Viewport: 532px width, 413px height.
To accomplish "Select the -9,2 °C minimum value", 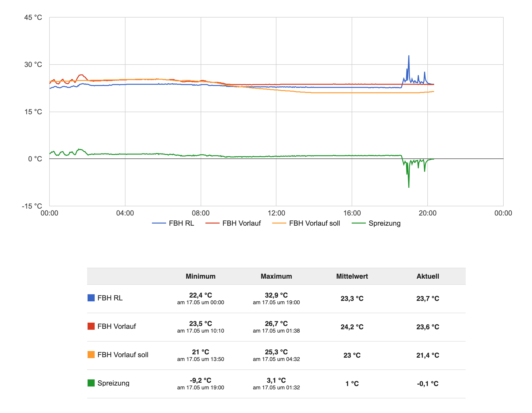I will (201, 380).
